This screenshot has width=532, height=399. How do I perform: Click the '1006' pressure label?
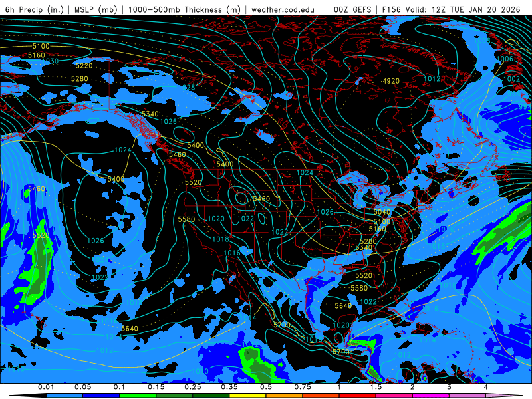505,59
